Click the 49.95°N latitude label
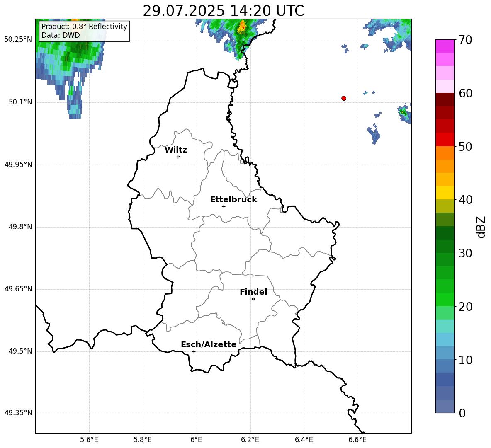The width and height of the screenshot is (491, 448). click(18, 164)
